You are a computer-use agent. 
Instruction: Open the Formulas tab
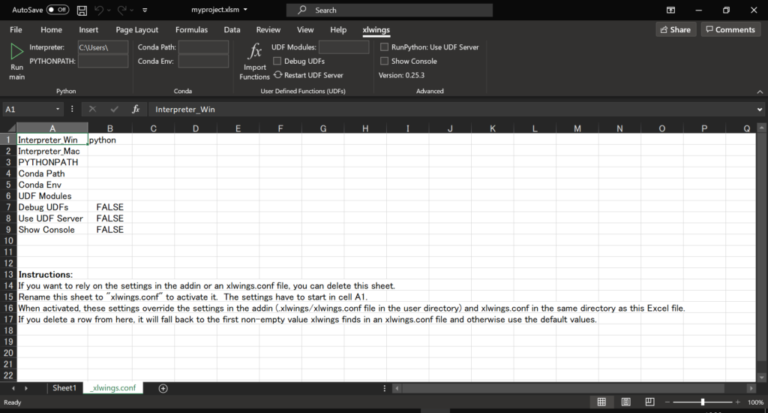[192, 29]
